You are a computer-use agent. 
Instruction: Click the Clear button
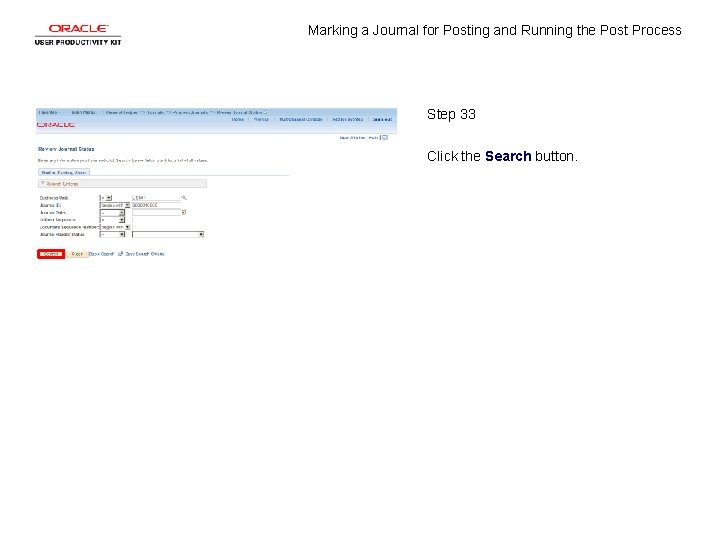(77, 254)
